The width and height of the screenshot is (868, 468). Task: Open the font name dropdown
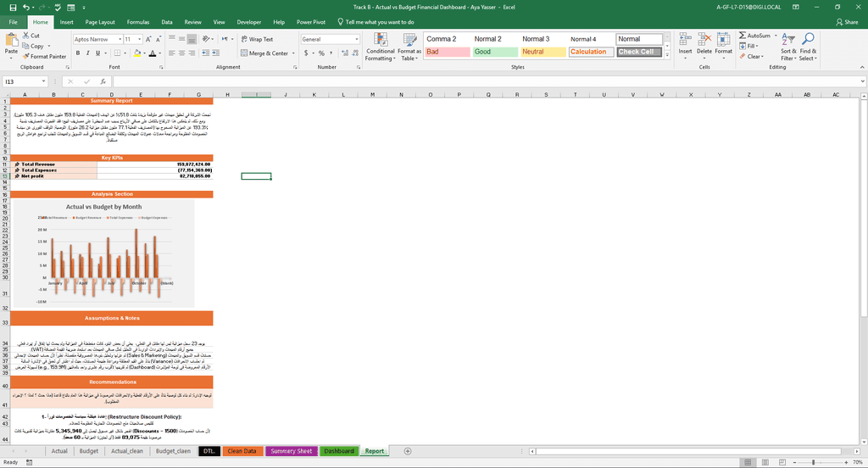(x=120, y=39)
